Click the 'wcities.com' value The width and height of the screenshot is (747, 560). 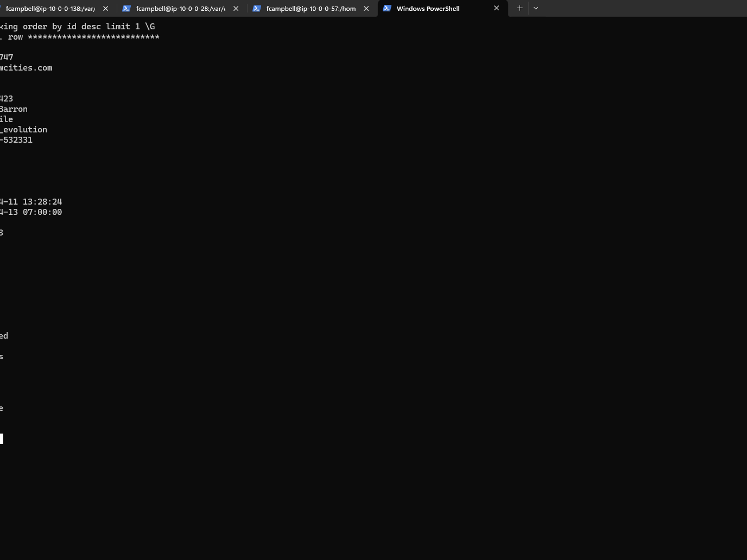(x=26, y=68)
